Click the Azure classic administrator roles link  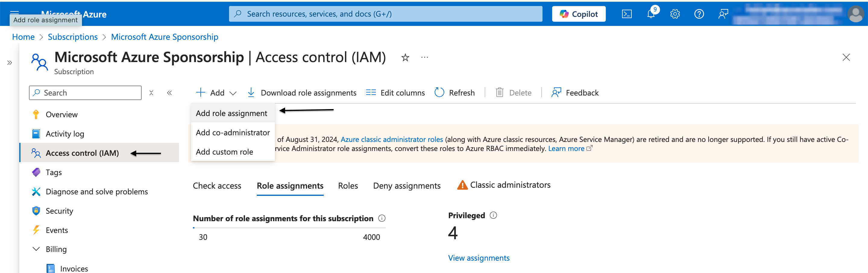[x=392, y=139]
